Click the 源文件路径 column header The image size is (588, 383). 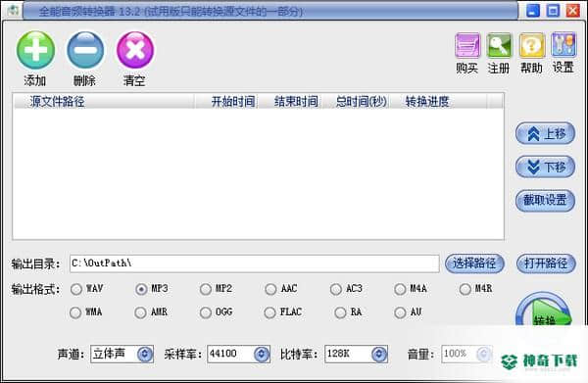pyautogui.click(x=104, y=102)
